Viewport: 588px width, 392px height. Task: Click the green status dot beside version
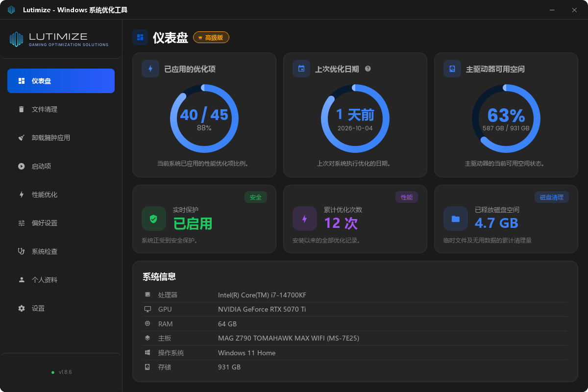[x=53, y=372]
